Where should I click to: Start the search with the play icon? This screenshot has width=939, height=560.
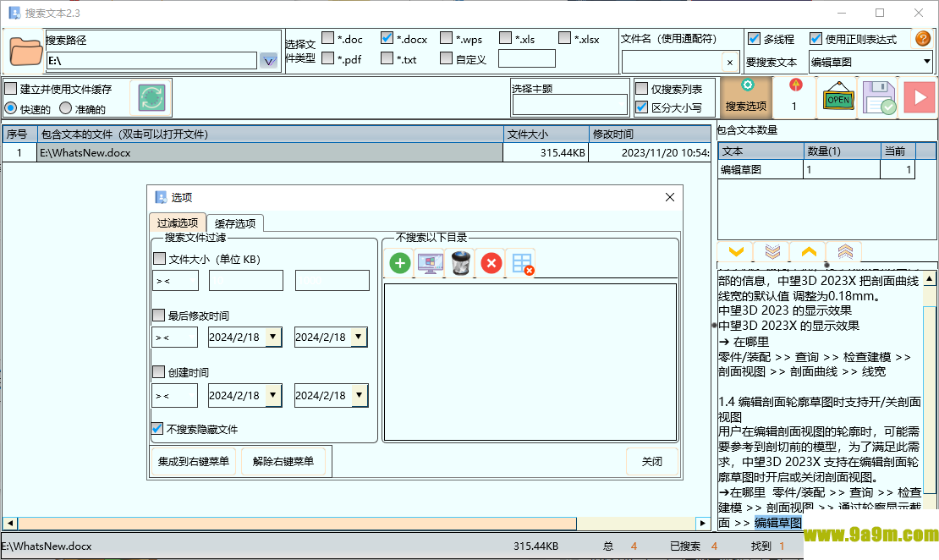point(919,97)
